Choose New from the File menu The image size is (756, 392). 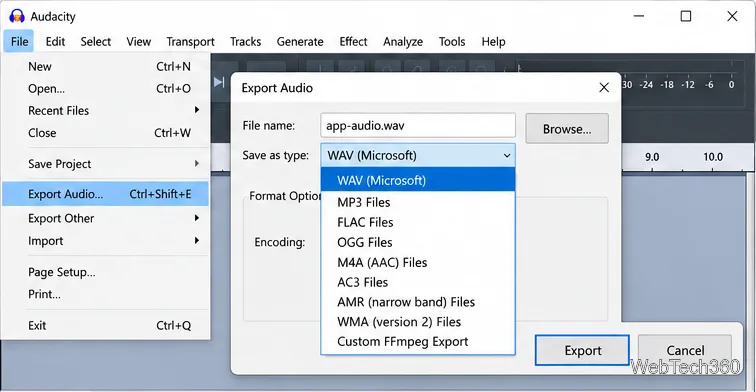106,67
